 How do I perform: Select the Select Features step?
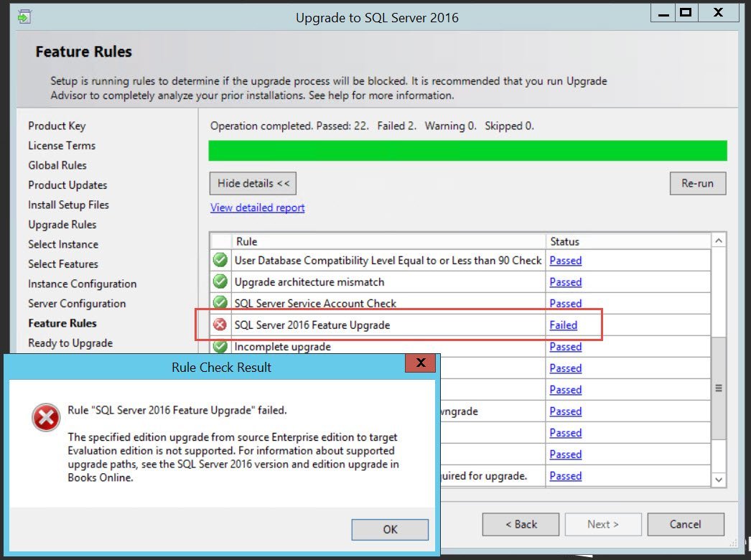(x=63, y=264)
